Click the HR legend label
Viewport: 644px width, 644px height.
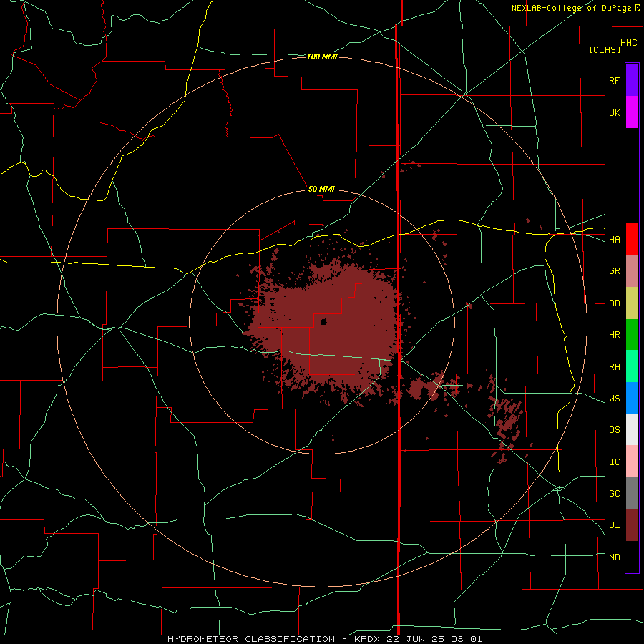pyautogui.click(x=614, y=335)
